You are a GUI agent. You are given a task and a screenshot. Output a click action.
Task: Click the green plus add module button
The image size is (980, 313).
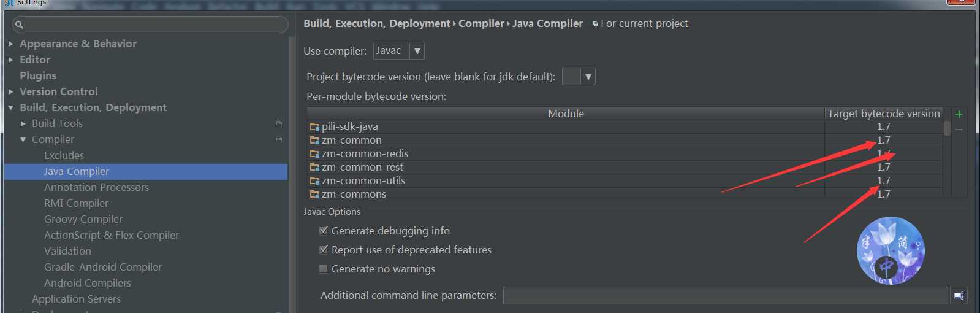click(x=959, y=114)
